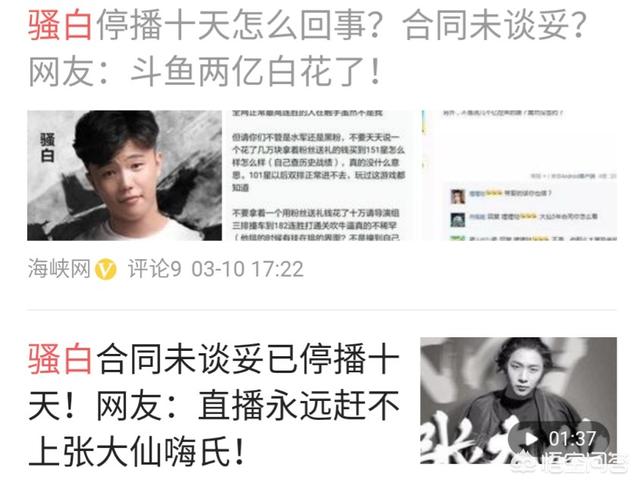Click the red 骚白 keyword in second headline

click(x=60, y=359)
